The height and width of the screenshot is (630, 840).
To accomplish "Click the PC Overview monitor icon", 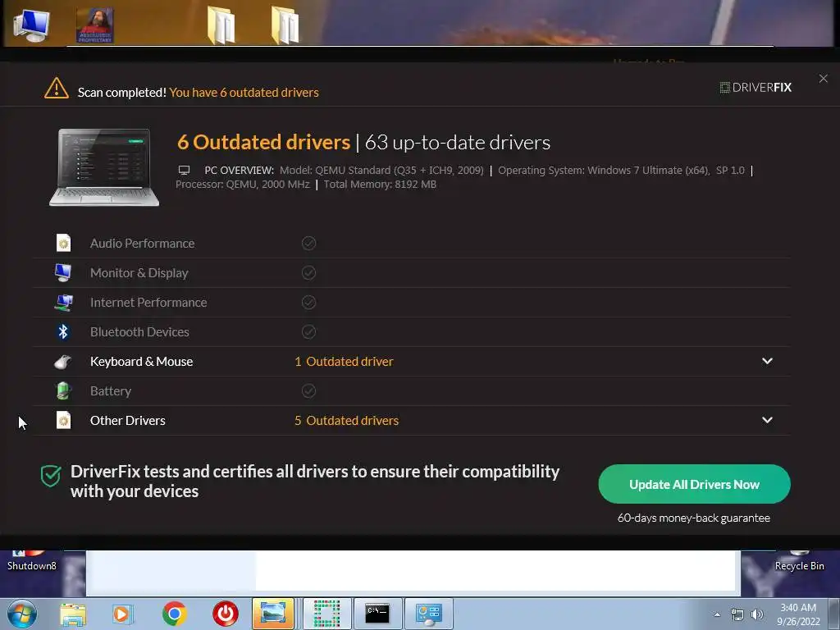I will click(184, 171).
